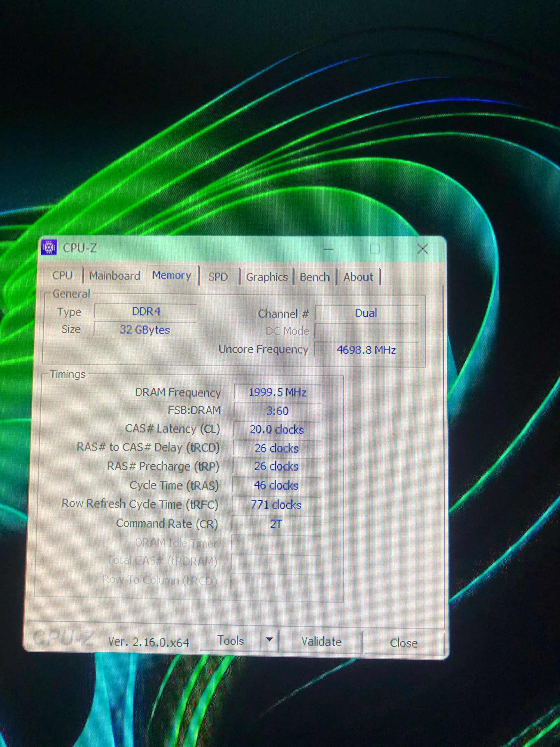This screenshot has width=560, height=747.
Task: Click the DDR4 memory type field
Action: coord(146,311)
